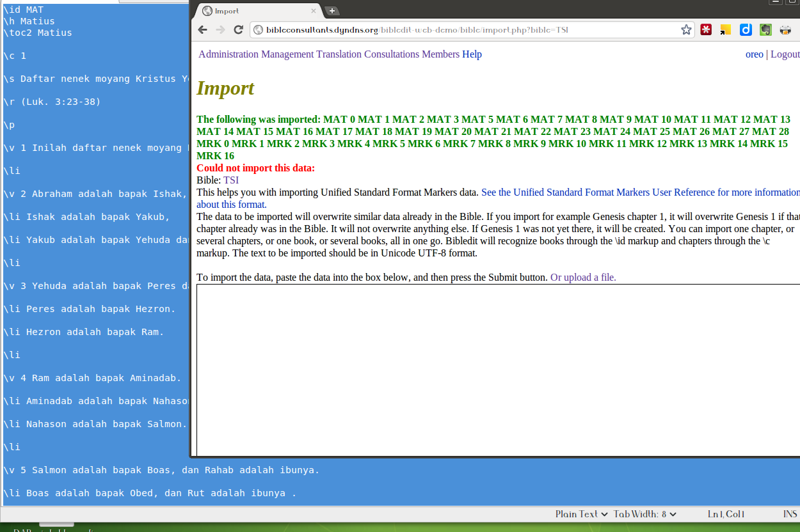This screenshot has height=532, width=800.
Task: Bookmark this page with the star
Action: (x=686, y=30)
